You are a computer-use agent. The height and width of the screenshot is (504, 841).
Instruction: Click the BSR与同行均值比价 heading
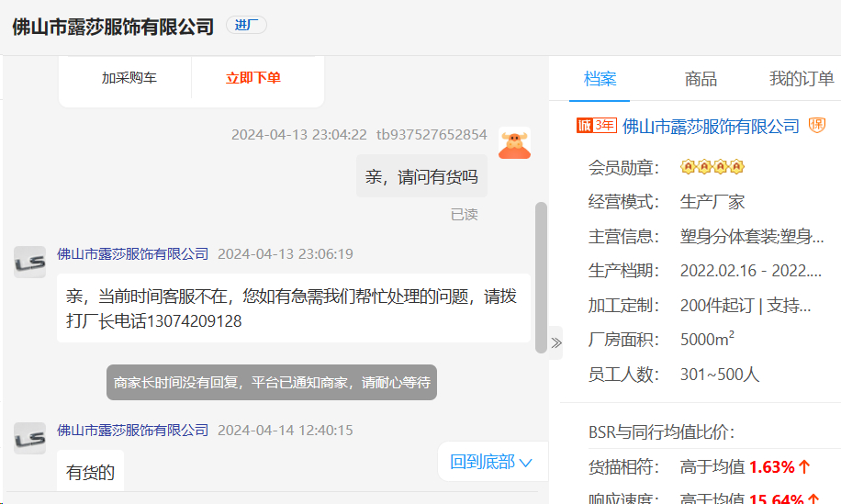[661, 432]
